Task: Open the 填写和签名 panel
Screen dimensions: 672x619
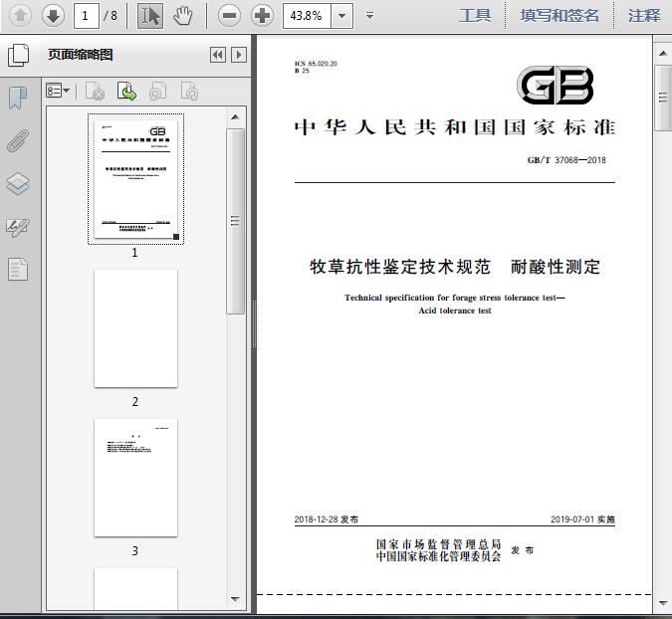Action: 560,16
